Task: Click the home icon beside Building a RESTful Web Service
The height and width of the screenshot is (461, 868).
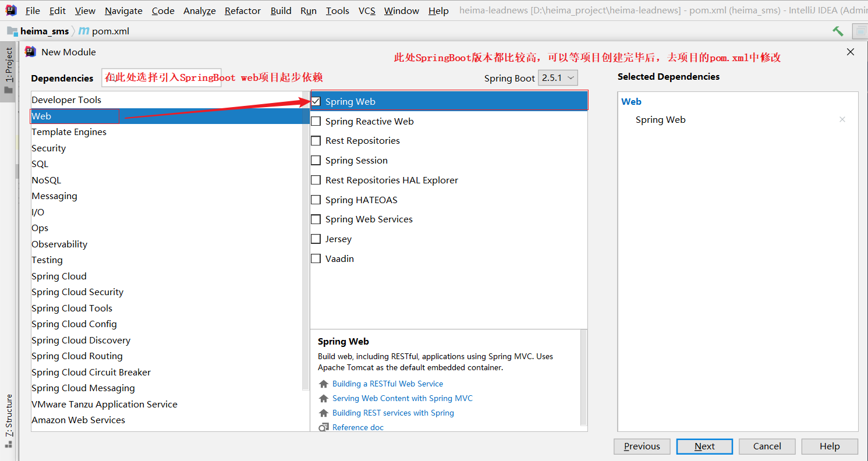Action: (324, 384)
